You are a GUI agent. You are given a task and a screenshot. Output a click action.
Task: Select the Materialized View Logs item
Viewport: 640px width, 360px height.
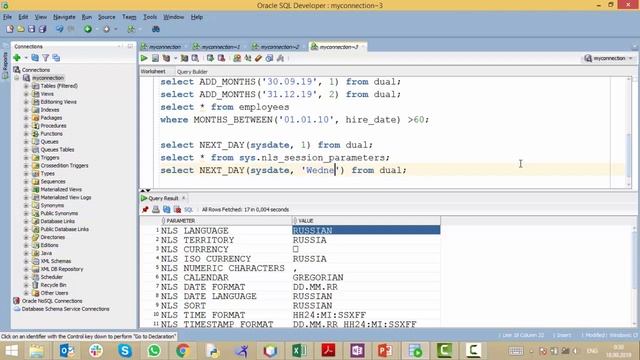(x=66, y=197)
